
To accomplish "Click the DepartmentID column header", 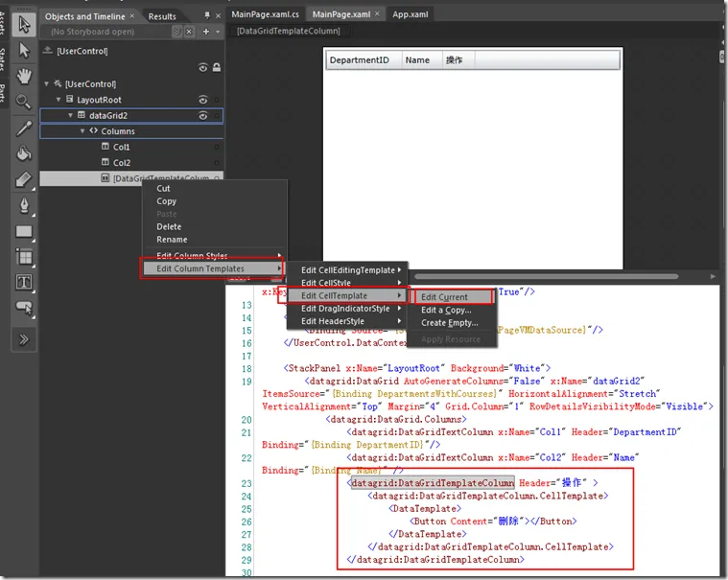I will pyautogui.click(x=359, y=59).
